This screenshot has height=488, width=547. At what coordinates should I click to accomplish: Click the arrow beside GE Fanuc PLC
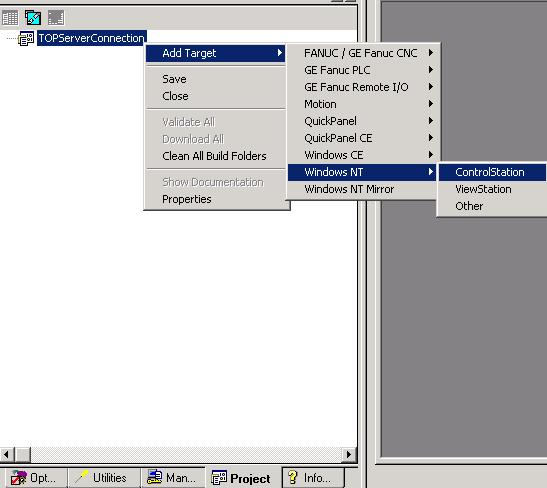(x=431, y=70)
